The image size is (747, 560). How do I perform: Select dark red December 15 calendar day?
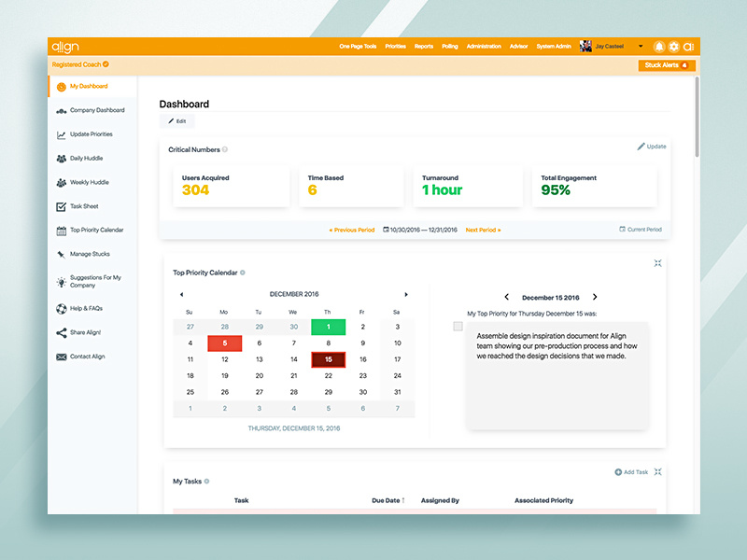(x=329, y=359)
